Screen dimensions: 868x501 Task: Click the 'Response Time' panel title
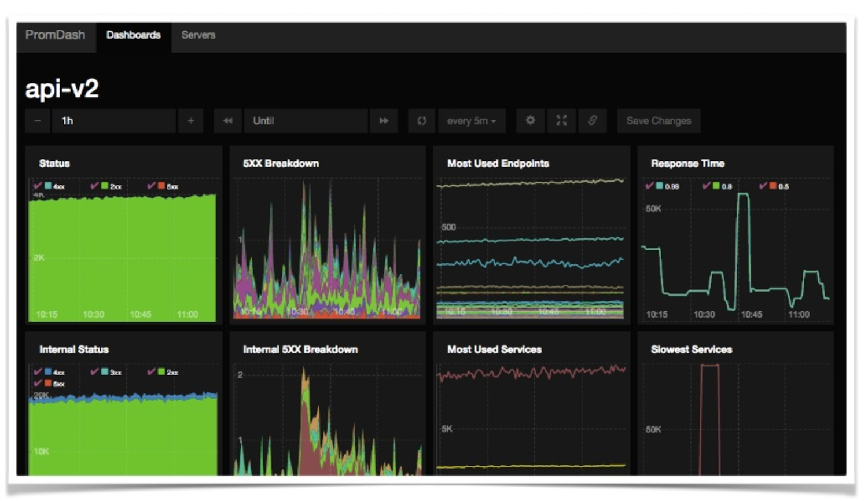click(x=688, y=163)
